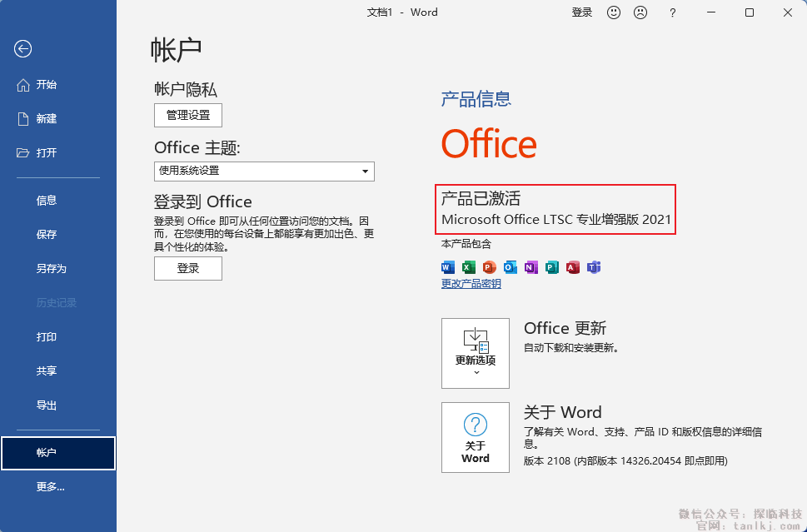Click the 产品信息 heading

pyautogui.click(x=476, y=99)
